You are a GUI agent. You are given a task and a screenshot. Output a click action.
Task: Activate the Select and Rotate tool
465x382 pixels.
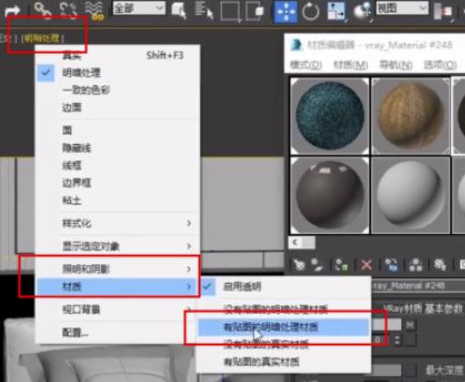click(x=311, y=11)
